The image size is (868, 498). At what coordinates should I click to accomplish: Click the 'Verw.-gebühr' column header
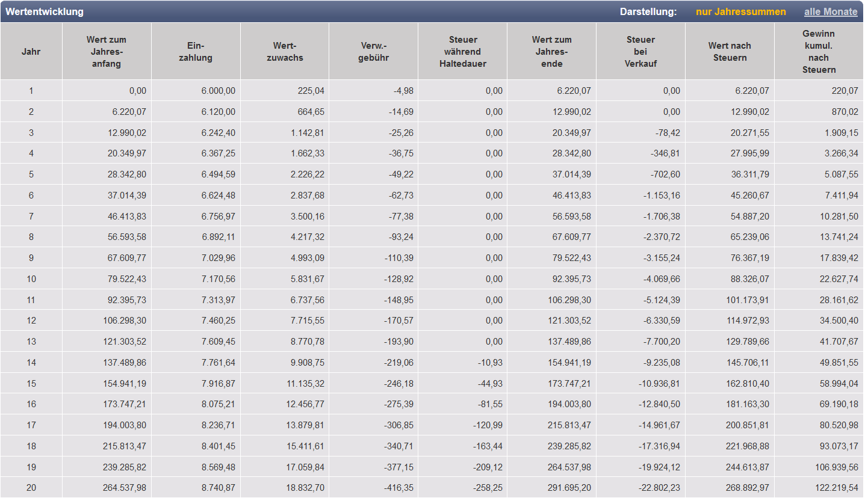point(373,52)
